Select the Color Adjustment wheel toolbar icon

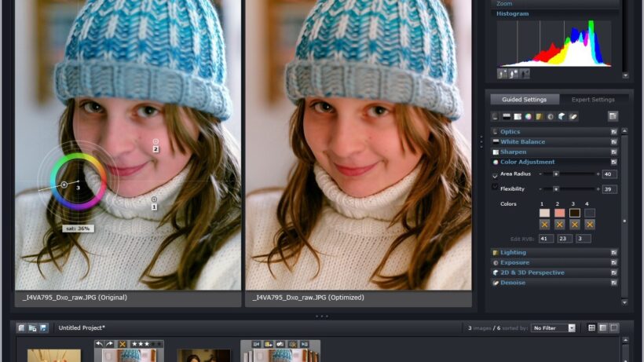coord(529,117)
